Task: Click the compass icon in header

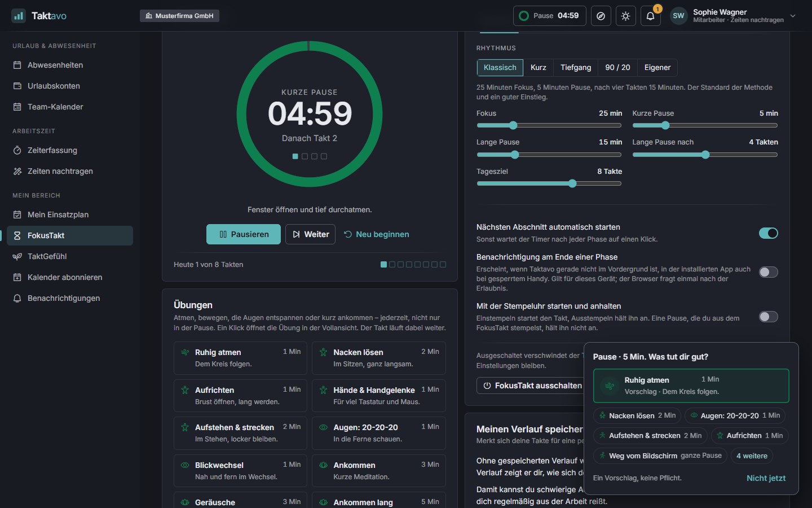Action: (x=601, y=16)
